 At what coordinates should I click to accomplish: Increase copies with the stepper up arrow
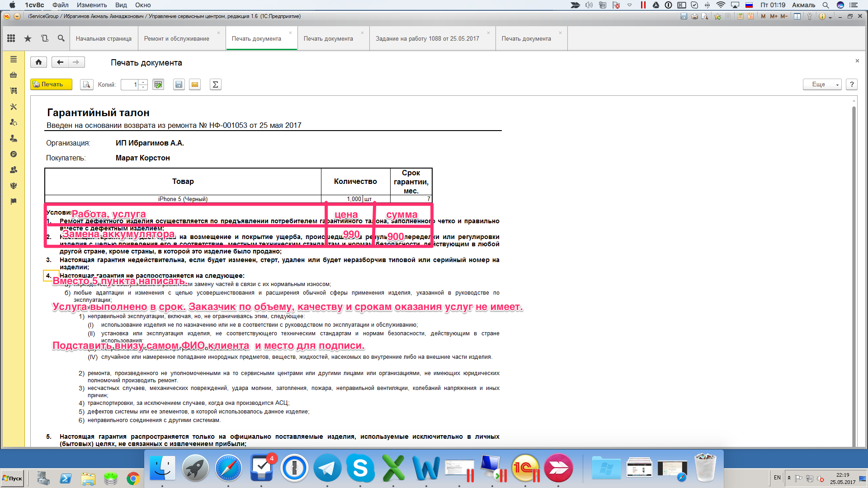click(x=143, y=82)
